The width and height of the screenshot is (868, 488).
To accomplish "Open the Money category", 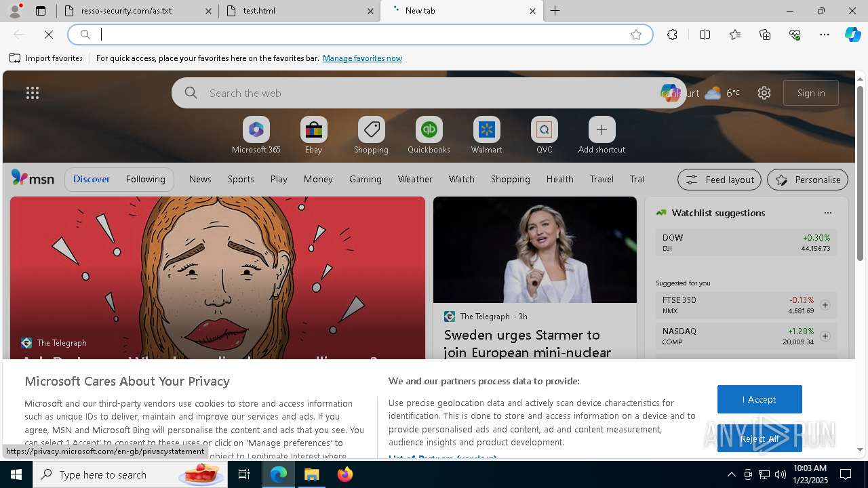I will point(318,179).
